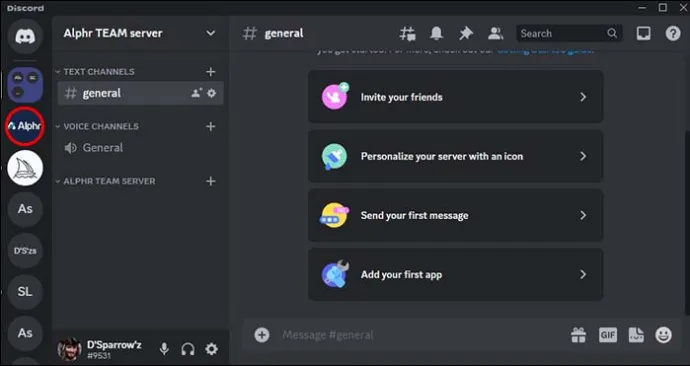Open Invite your friends card

pos(455,97)
